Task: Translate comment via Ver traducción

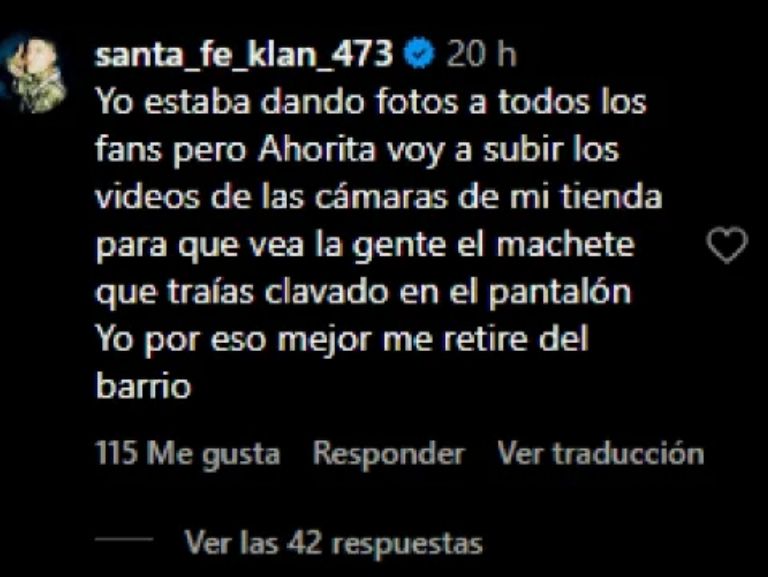Action: (x=600, y=453)
